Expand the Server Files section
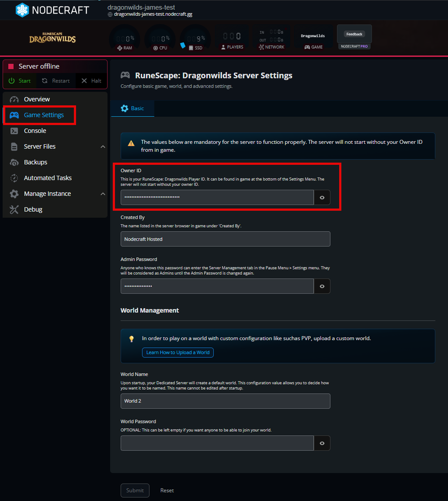Screen dimensions: 448x501 point(103,146)
